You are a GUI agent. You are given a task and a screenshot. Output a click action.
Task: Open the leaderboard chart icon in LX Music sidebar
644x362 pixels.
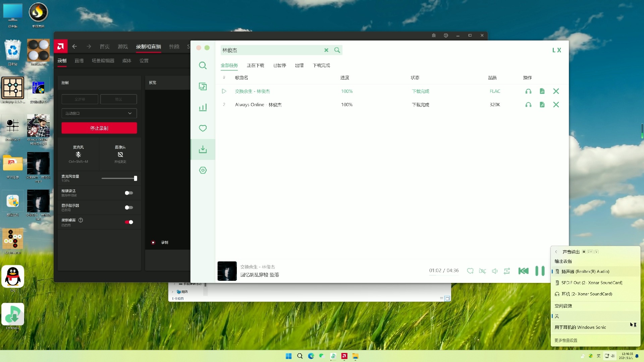[203, 107]
